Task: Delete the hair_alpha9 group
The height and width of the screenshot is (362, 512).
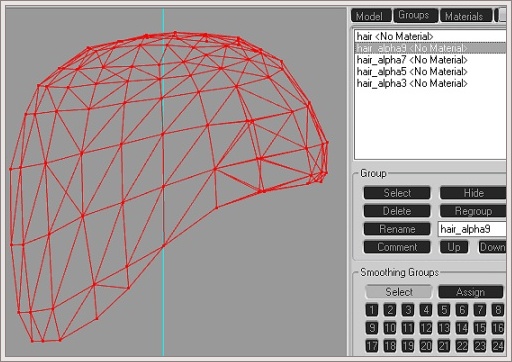Action: coord(397,211)
